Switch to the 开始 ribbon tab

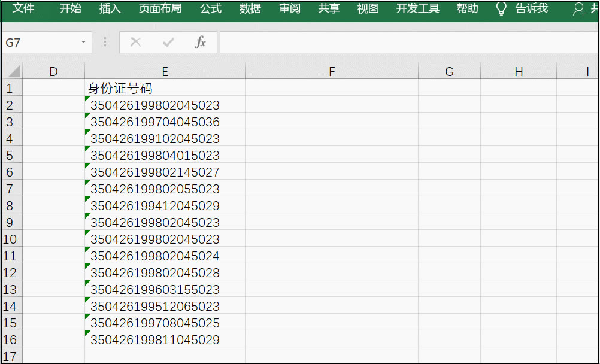click(70, 9)
